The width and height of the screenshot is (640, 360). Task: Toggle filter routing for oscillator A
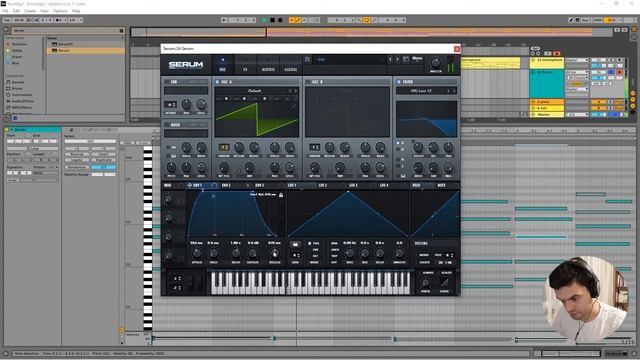[398, 143]
